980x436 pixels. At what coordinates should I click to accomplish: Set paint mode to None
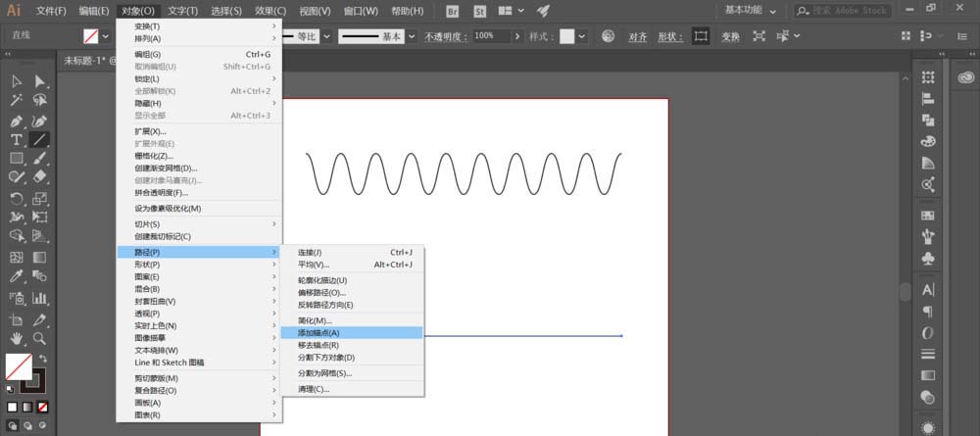click(x=42, y=408)
